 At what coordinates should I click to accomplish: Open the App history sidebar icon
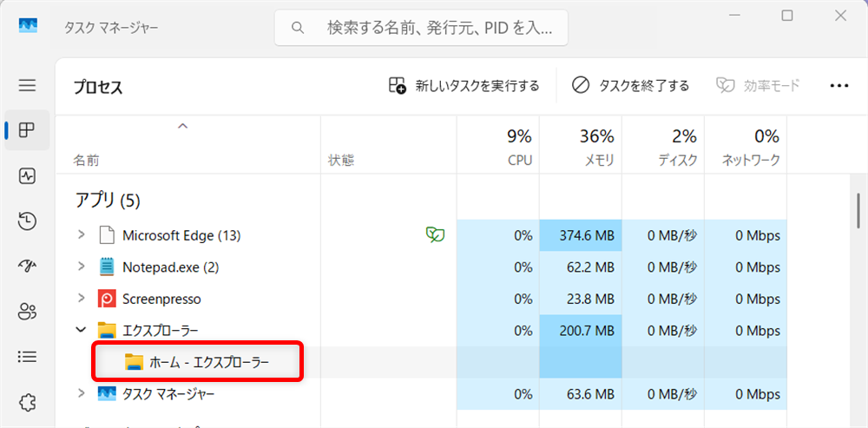tap(27, 221)
